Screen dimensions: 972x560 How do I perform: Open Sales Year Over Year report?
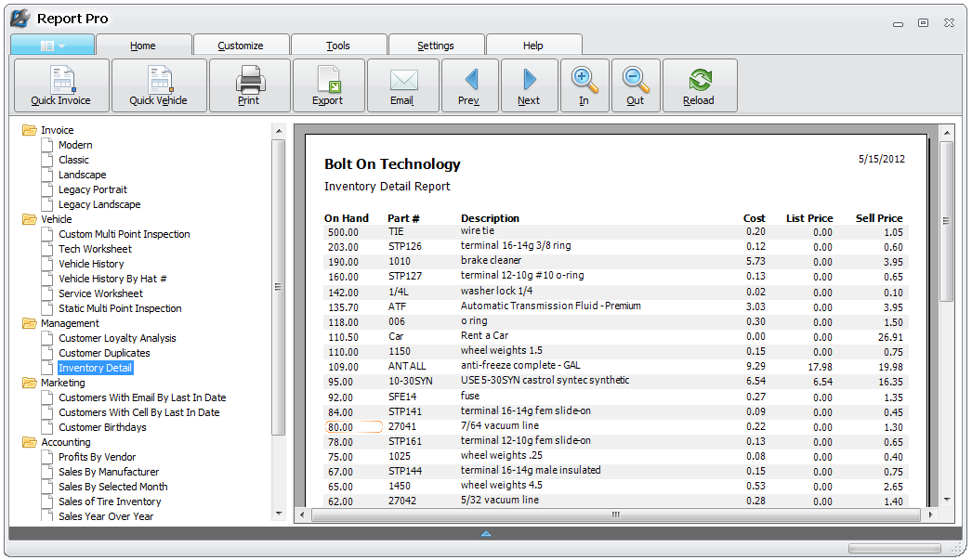pos(106,516)
